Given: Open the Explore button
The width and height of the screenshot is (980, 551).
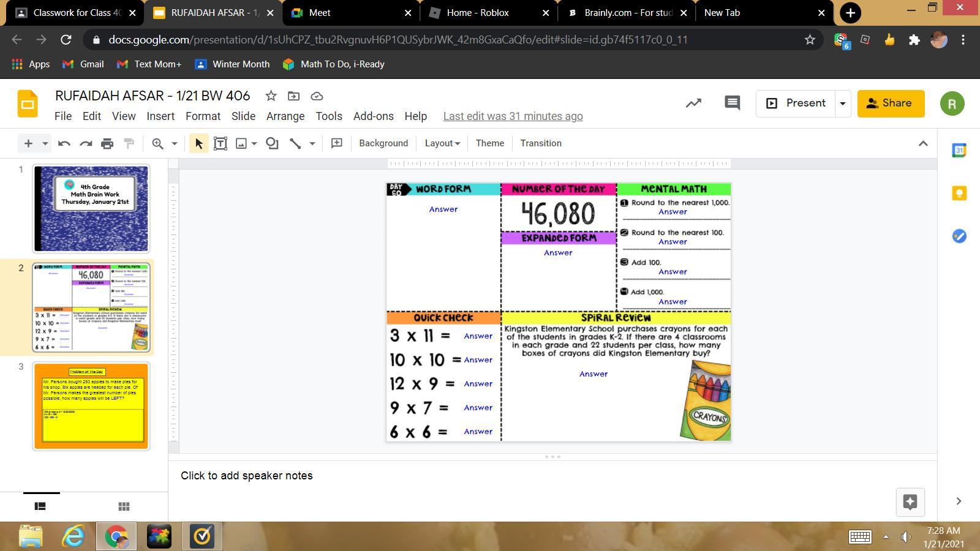Looking at the screenshot, I should pyautogui.click(x=910, y=502).
